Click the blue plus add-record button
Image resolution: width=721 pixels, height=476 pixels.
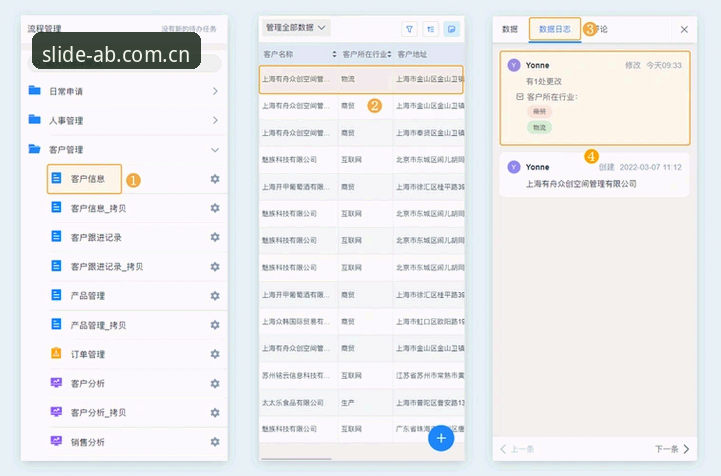[441, 438]
